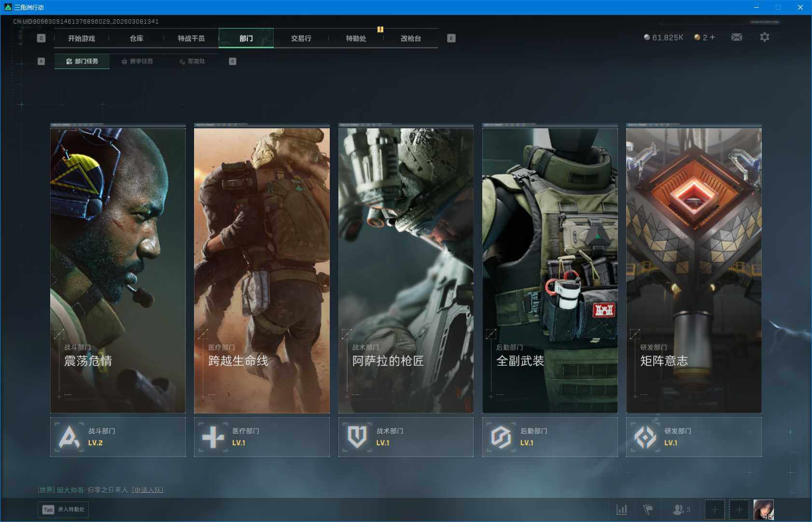
Task: Switch to the 开始游戏 tab
Action: [82, 38]
